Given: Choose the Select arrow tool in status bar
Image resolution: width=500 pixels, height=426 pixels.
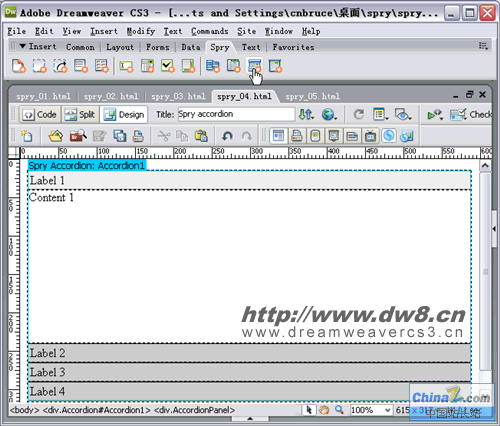Looking at the screenshot, I should click(x=309, y=410).
